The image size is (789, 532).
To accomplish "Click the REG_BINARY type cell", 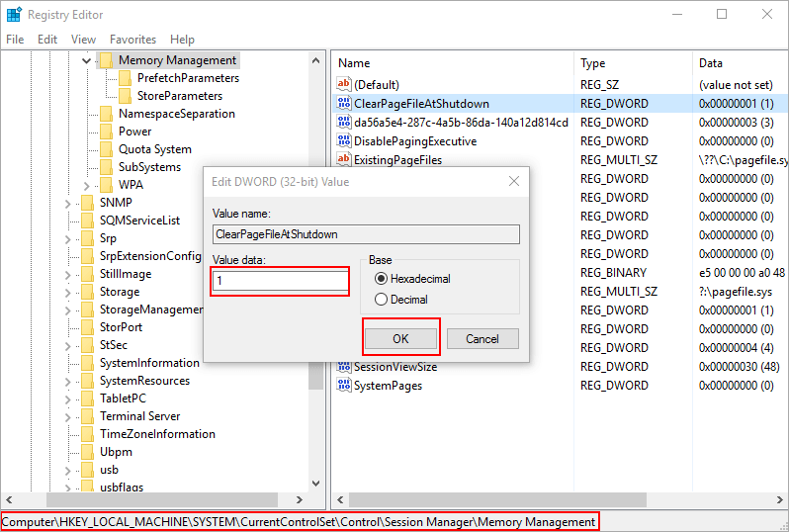I will (x=613, y=272).
